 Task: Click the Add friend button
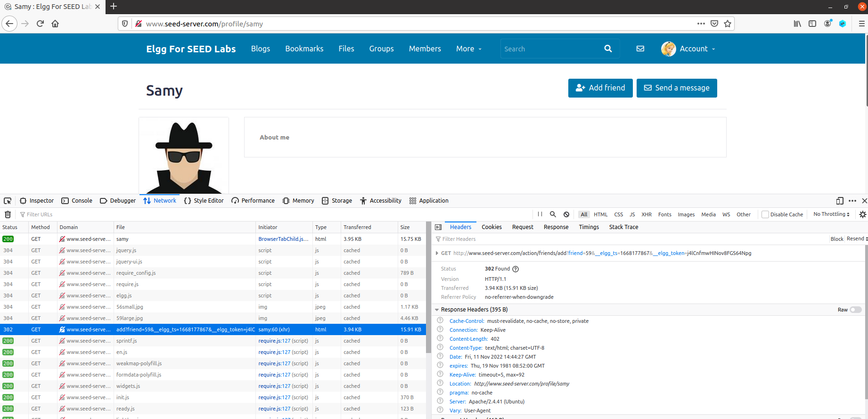coord(600,88)
